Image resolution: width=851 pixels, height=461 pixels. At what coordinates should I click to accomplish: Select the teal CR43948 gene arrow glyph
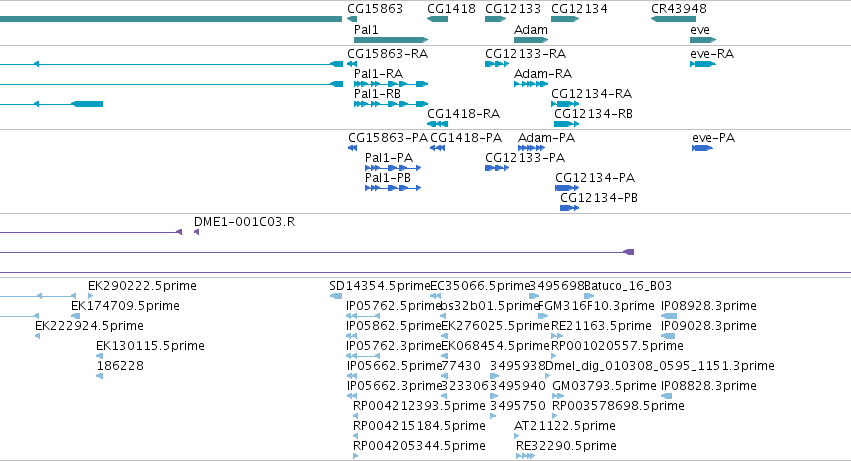(x=674, y=19)
